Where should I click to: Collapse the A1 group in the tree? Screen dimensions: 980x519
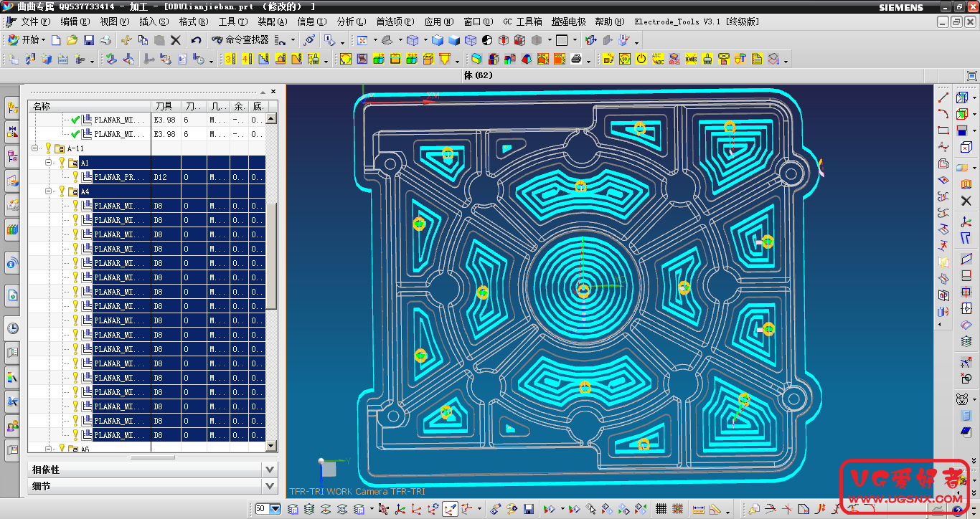tap(49, 163)
